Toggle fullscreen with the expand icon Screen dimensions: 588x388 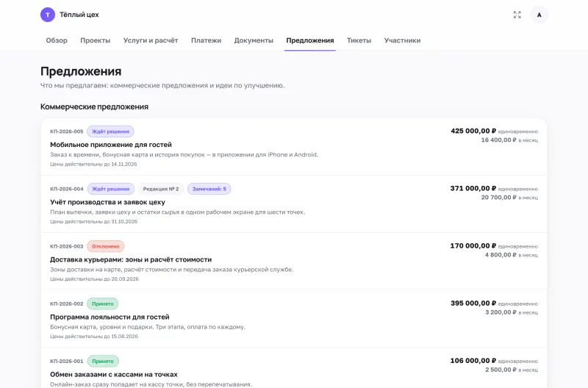tap(517, 15)
